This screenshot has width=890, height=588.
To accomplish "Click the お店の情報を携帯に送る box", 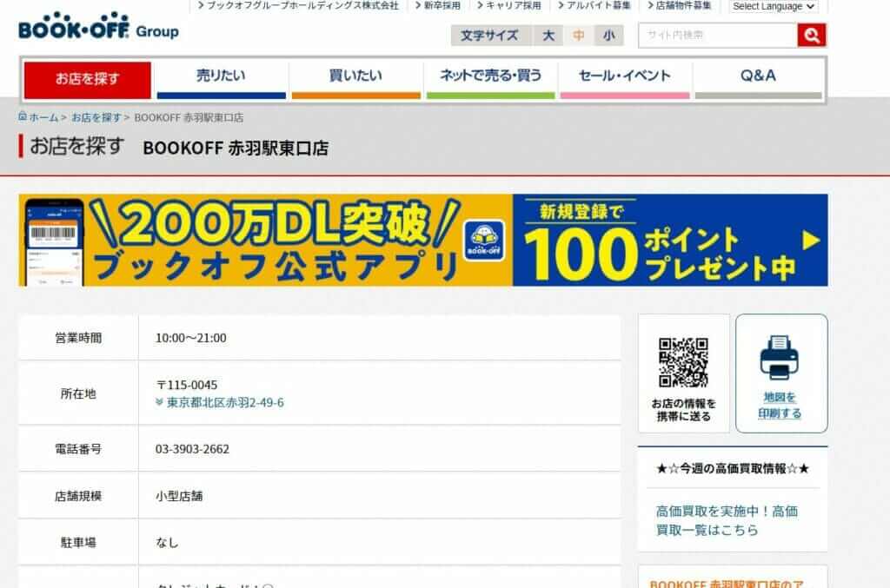I will pyautogui.click(x=684, y=373).
